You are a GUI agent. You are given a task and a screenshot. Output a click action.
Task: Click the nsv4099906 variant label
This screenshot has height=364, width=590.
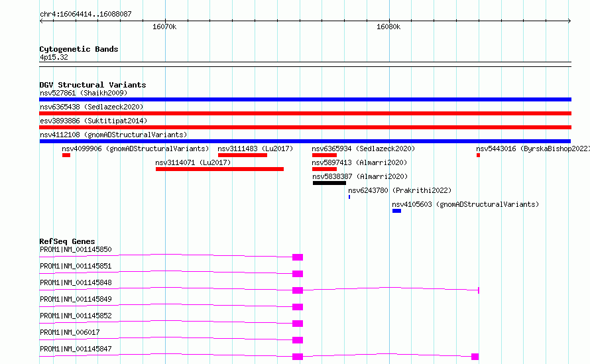tap(135, 149)
